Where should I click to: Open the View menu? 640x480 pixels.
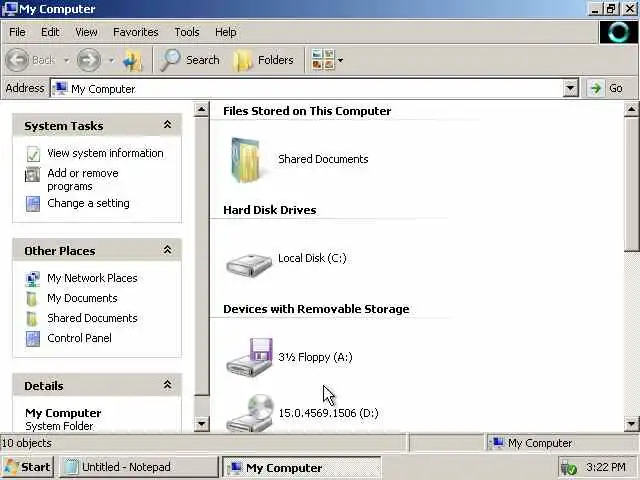(x=86, y=32)
